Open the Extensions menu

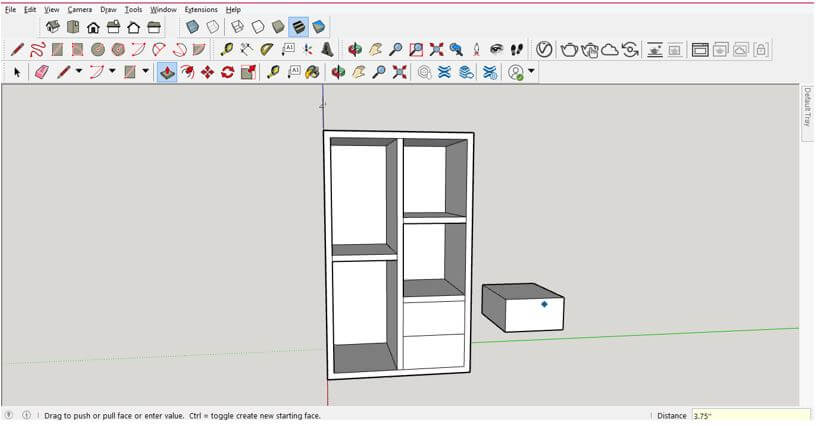(201, 9)
